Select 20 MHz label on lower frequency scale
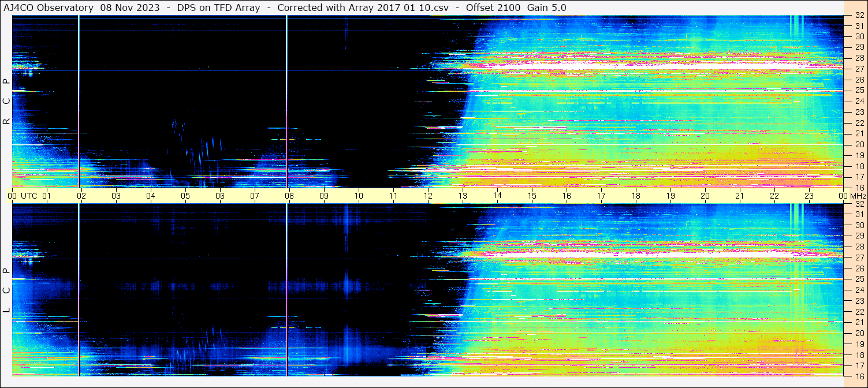The height and width of the screenshot is (388, 868). [x=859, y=334]
